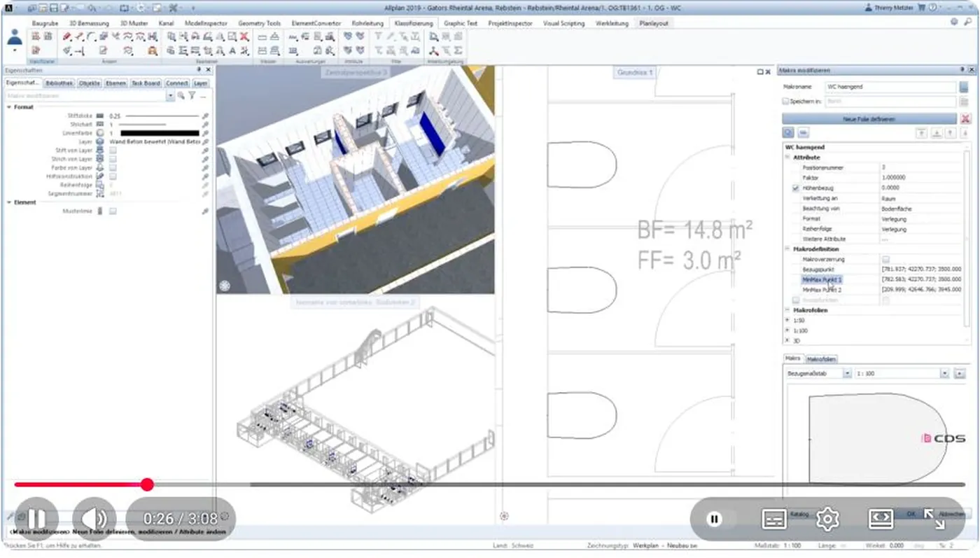The width and height of the screenshot is (980, 558).
Task: Turn on subtitles in the video player
Action: pyautogui.click(x=773, y=519)
